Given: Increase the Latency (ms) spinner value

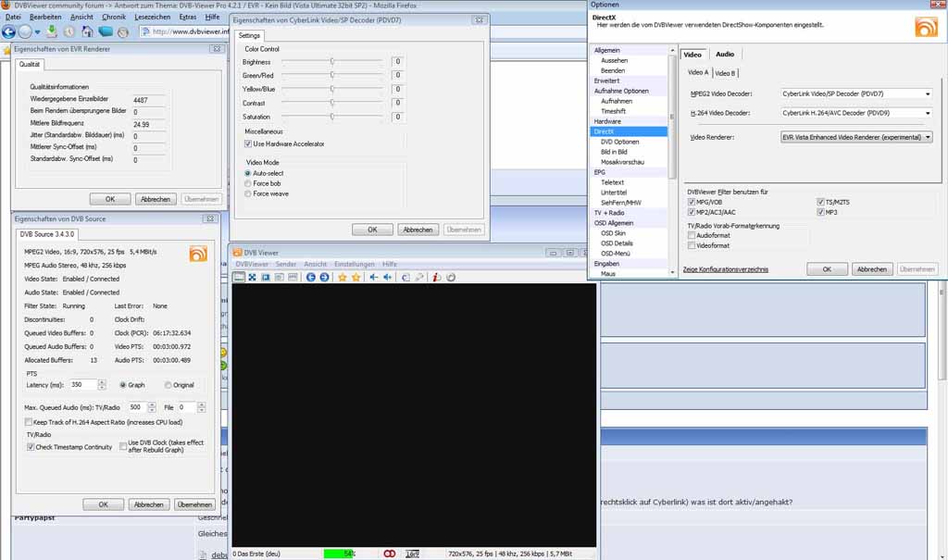Looking at the screenshot, I should click(x=102, y=382).
